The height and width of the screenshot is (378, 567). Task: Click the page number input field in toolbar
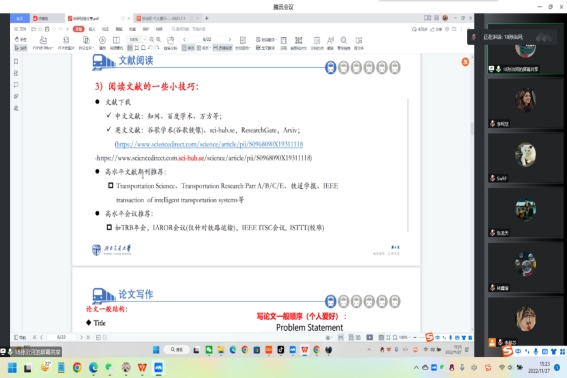pos(207,39)
